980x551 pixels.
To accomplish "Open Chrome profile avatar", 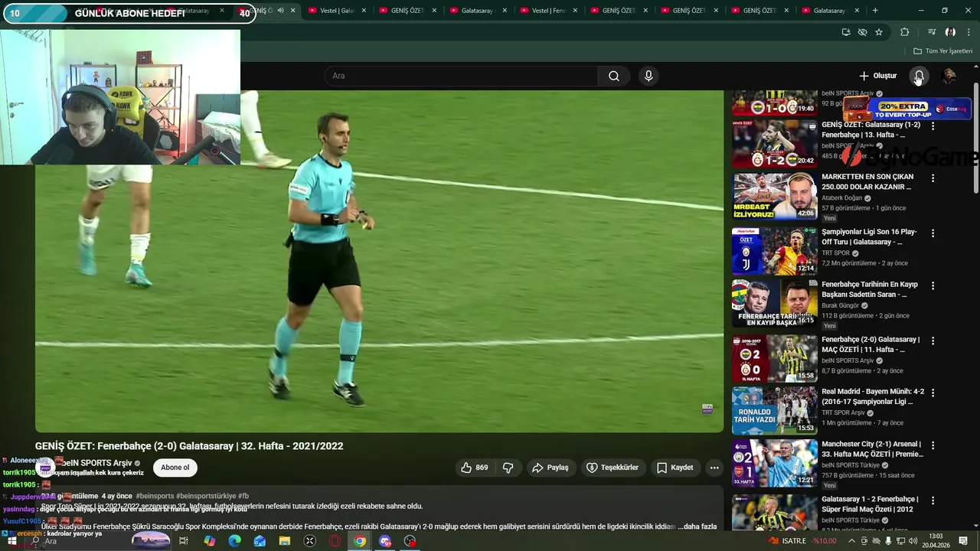I will (950, 32).
